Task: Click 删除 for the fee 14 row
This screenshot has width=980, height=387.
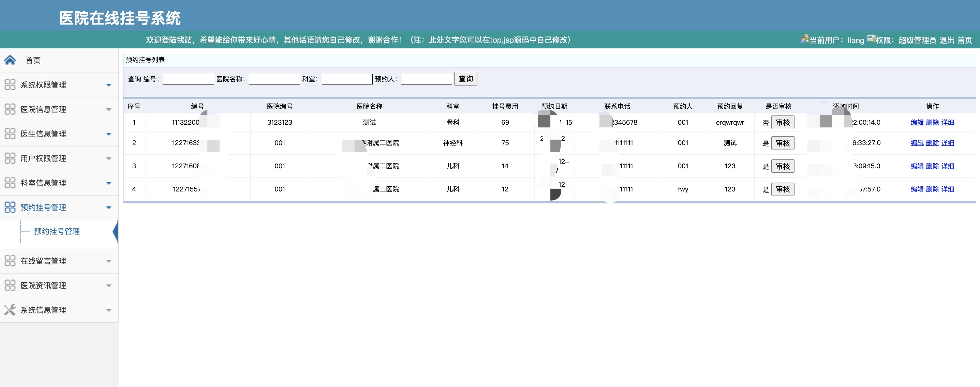Action: [932, 166]
